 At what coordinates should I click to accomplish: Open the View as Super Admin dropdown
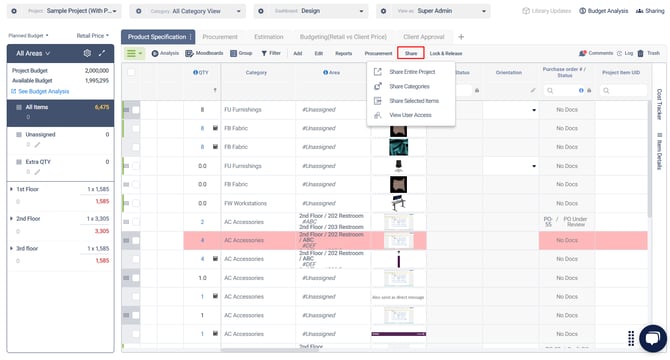coord(433,11)
